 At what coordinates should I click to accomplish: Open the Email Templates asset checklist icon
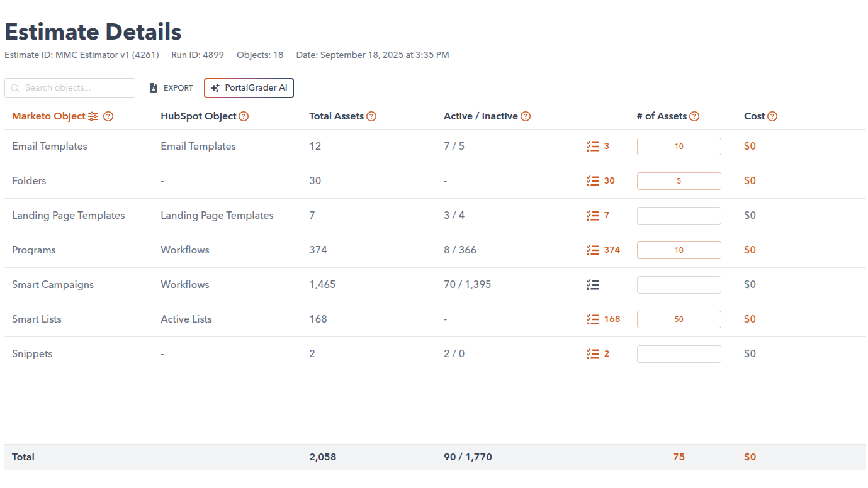pyautogui.click(x=592, y=147)
